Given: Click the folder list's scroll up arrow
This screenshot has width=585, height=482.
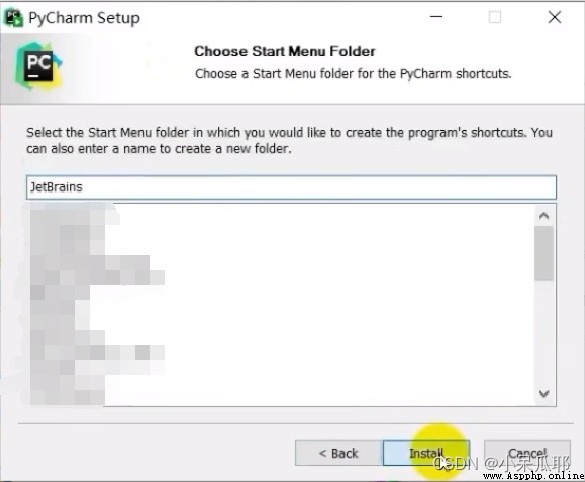Looking at the screenshot, I should pos(544,216).
